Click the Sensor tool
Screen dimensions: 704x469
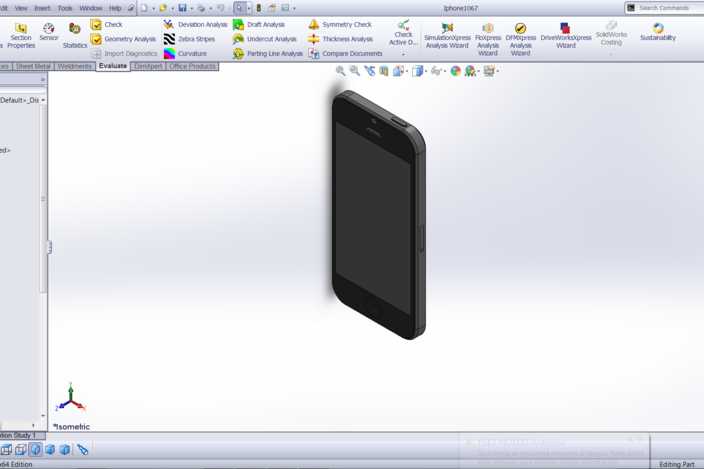point(48,32)
